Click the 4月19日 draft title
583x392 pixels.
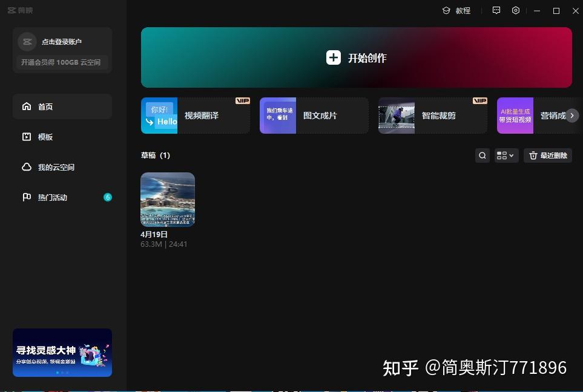point(154,235)
